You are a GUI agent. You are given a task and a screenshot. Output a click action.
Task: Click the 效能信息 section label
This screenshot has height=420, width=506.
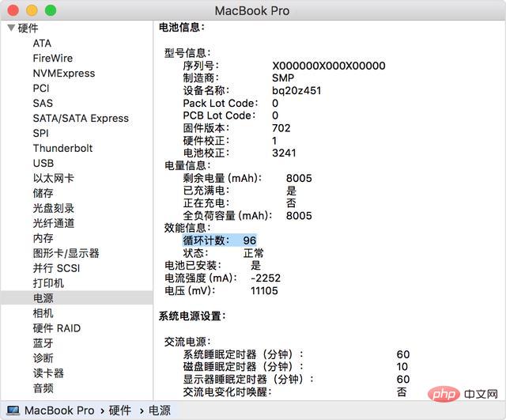pos(187,228)
